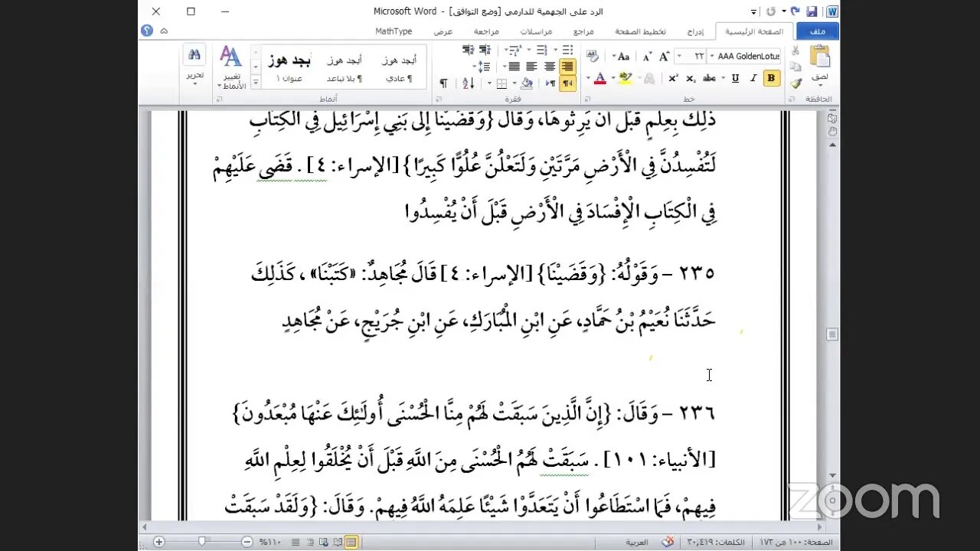The image size is (980, 551).
Task: Set left-to-right text direction
Action: click(x=550, y=83)
